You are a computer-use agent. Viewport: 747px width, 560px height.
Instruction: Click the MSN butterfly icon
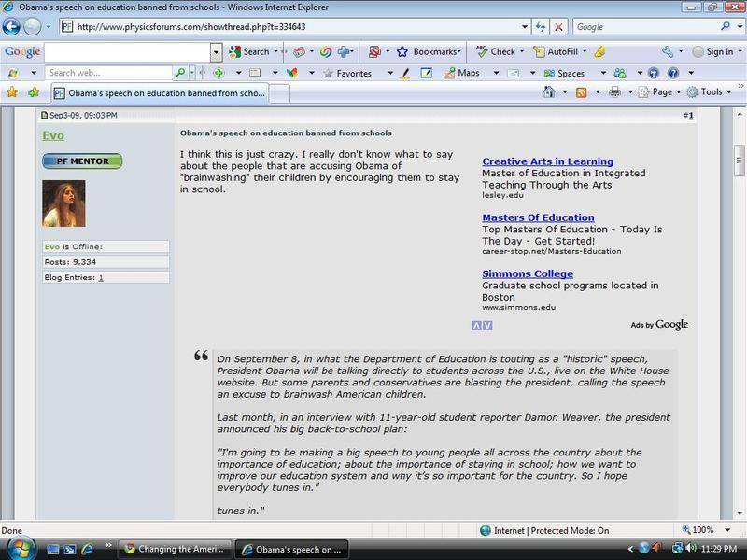point(292,73)
